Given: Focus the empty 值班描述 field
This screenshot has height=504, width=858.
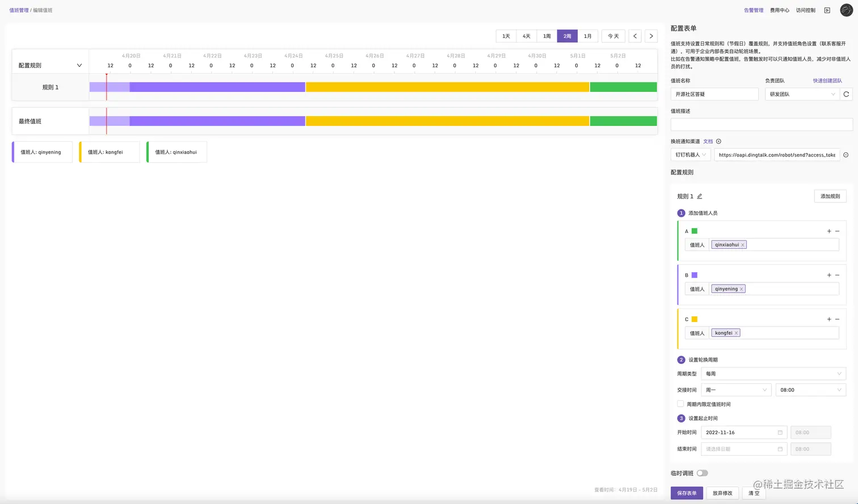Looking at the screenshot, I should [x=762, y=125].
